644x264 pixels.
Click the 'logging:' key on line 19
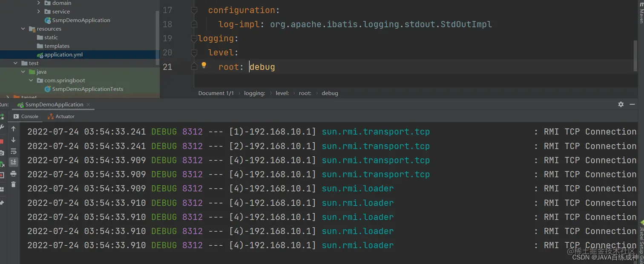point(218,38)
